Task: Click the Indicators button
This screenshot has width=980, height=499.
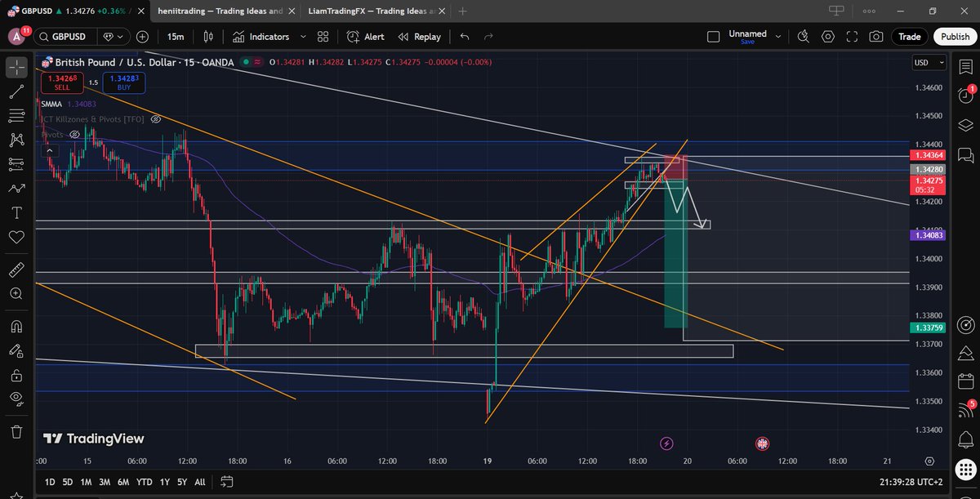Action: (261, 37)
